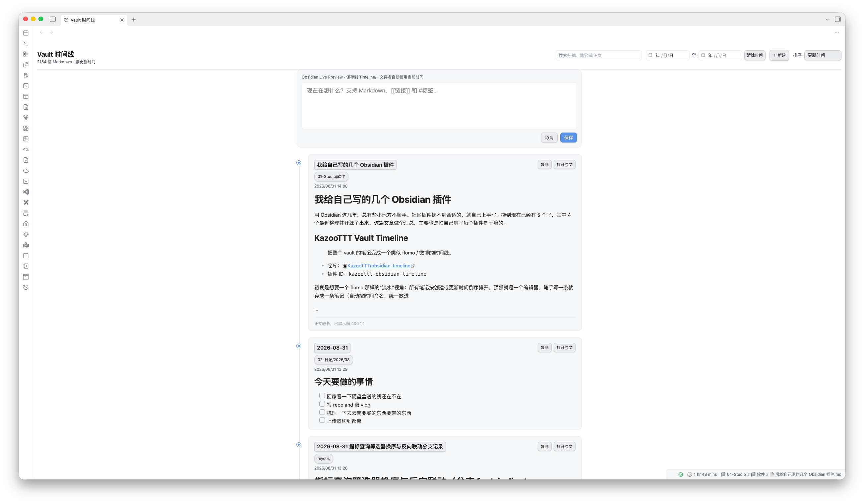The width and height of the screenshot is (864, 504).
Task: Open the checklist-style list icon in ribbon
Action: (x=26, y=54)
